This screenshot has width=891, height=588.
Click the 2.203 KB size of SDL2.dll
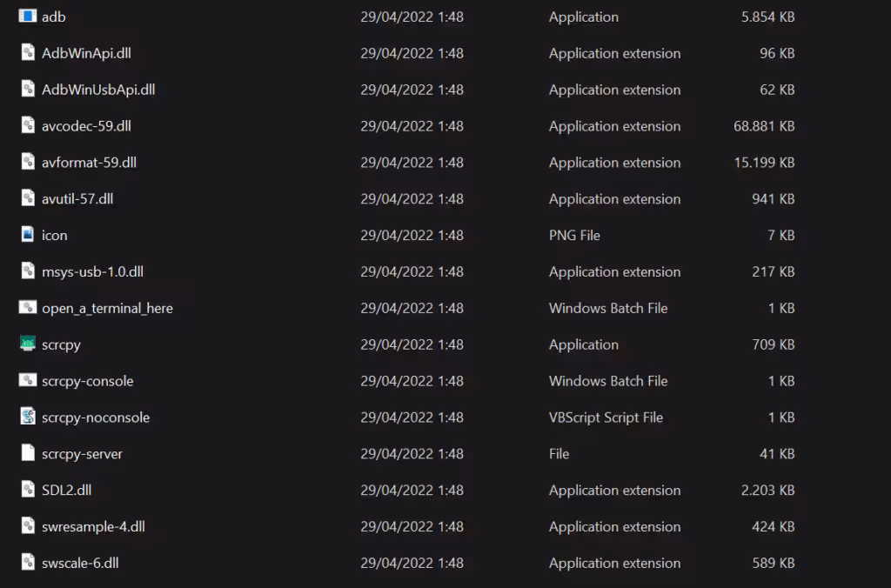tap(767, 490)
